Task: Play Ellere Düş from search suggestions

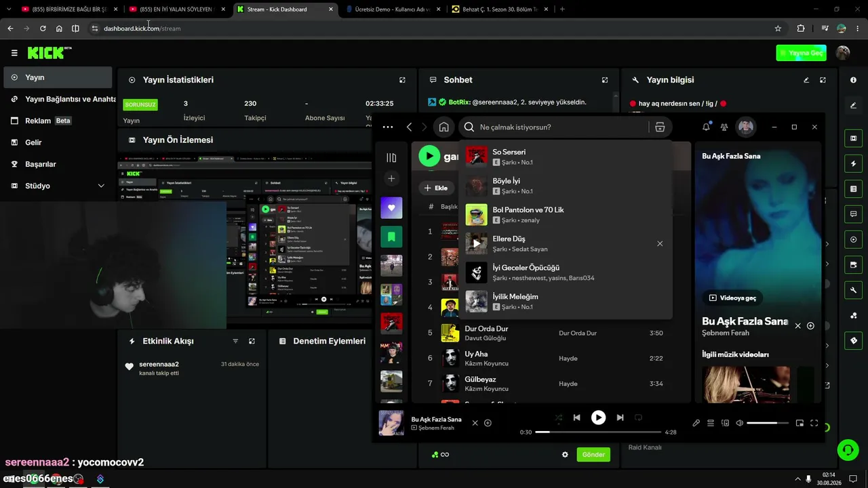Action: (x=476, y=243)
